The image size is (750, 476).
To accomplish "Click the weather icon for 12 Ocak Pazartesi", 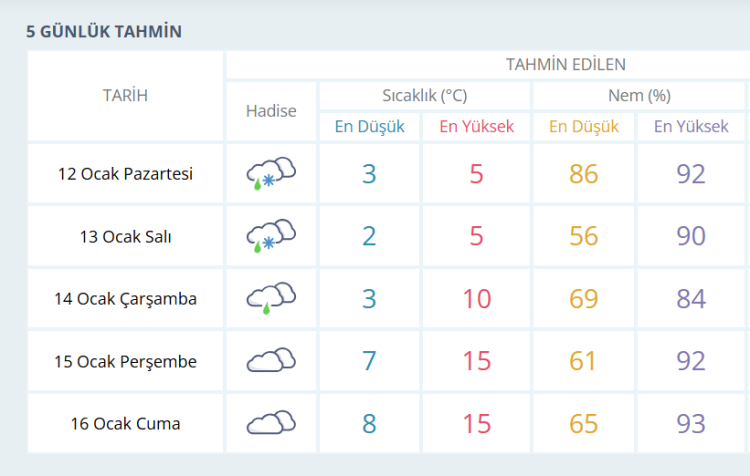I will (x=271, y=174).
